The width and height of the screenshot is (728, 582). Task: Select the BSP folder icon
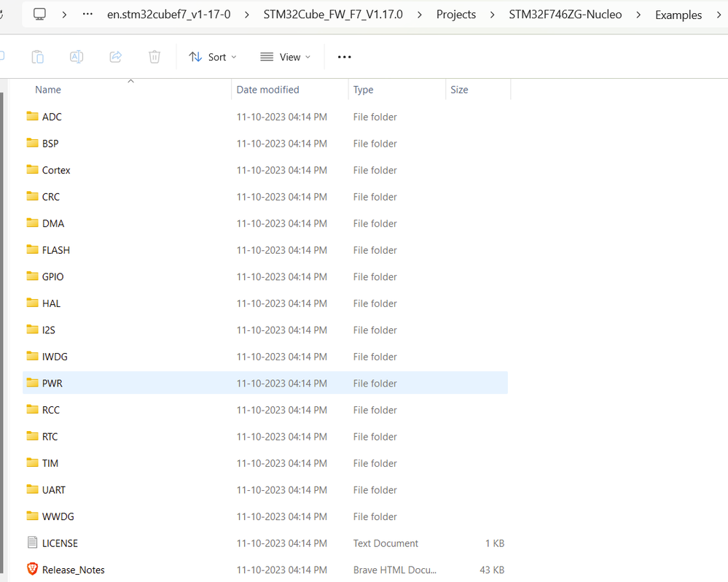click(33, 143)
